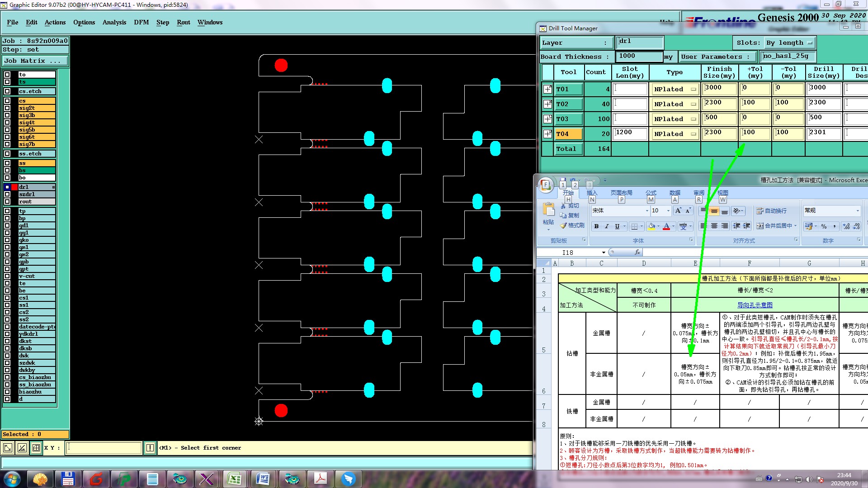
Task: Toggle visibility box of the szdrl layer
Action: click(7, 194)
